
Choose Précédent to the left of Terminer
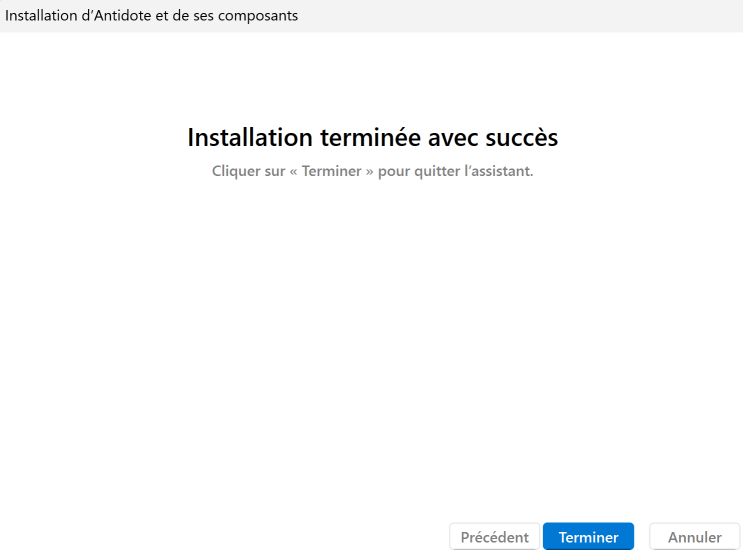pos(494,537)
